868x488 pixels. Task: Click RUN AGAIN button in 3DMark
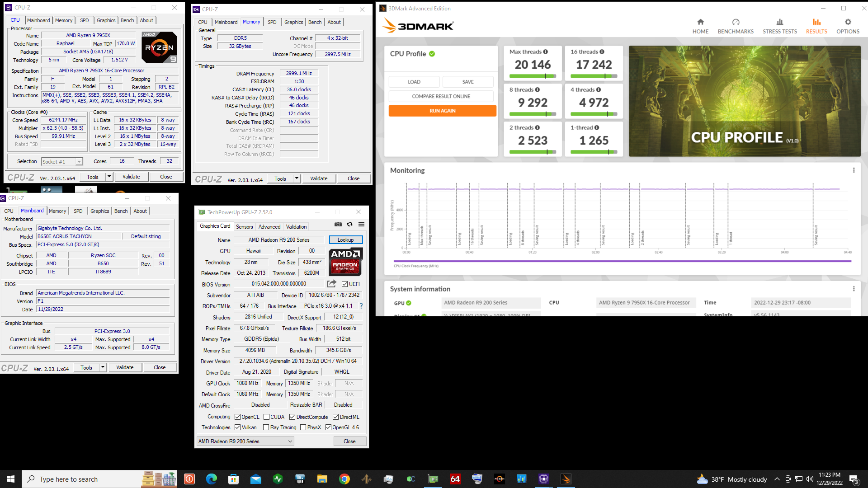click(442, 111)
